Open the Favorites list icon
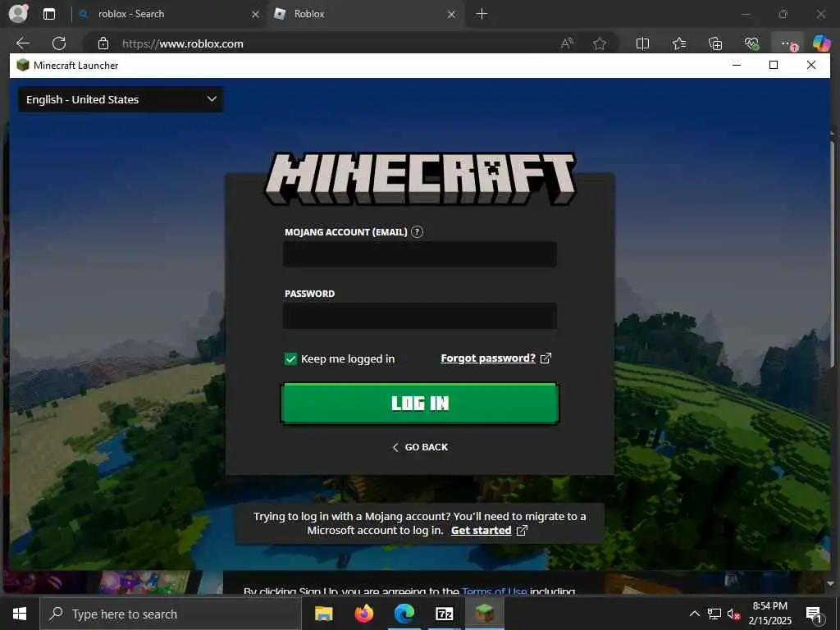 click(x=678, y=43)
